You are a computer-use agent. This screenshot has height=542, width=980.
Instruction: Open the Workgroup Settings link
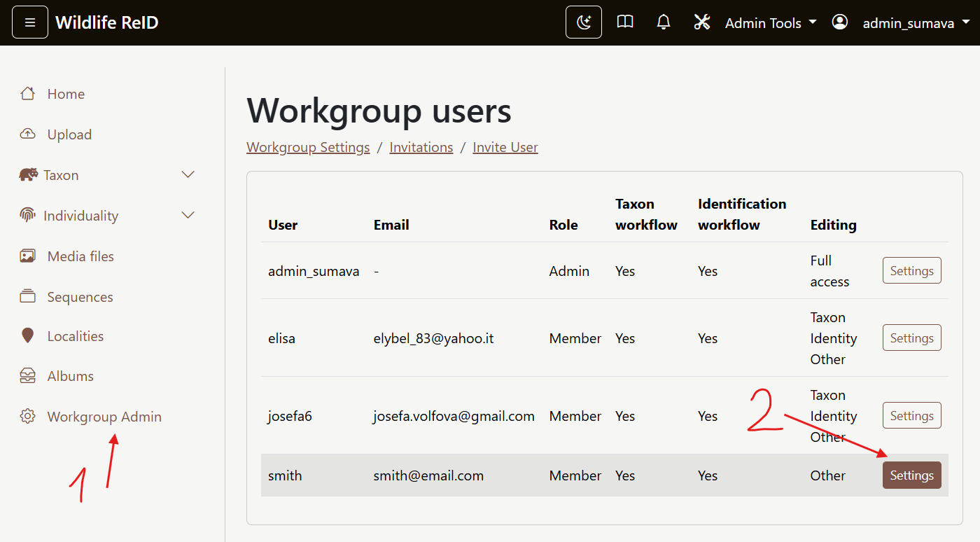click(x=308, y=147)
